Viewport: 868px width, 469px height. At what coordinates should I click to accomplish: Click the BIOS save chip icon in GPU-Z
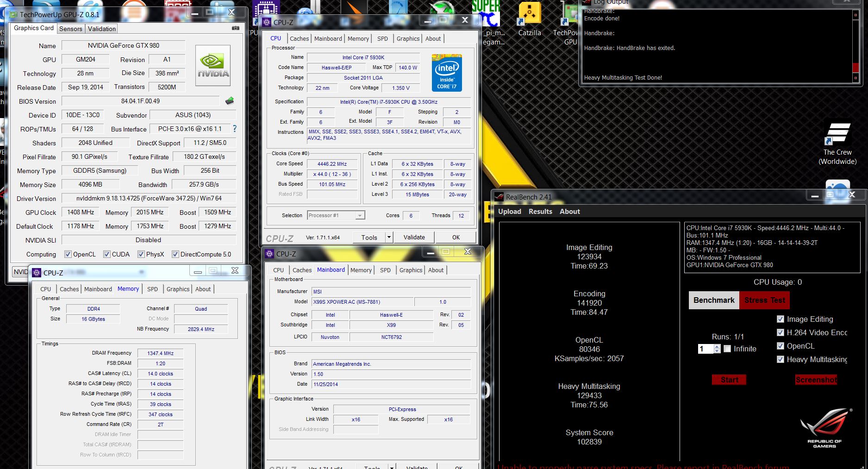(230, 100)
